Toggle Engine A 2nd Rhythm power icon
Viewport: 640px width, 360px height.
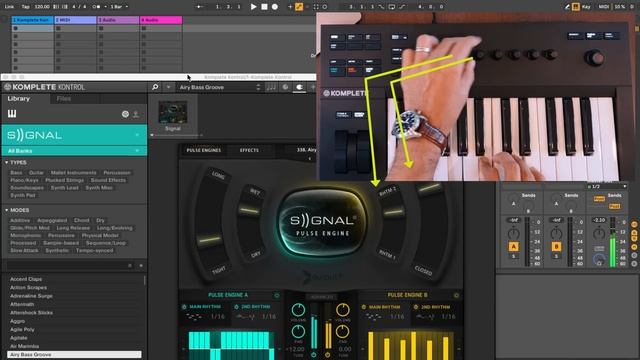click(x=236, y=307)
